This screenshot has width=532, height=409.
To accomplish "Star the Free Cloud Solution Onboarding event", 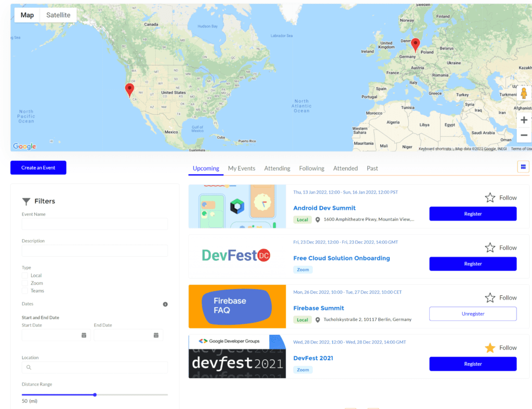I will pyautogui.click(x=490, y=248).
